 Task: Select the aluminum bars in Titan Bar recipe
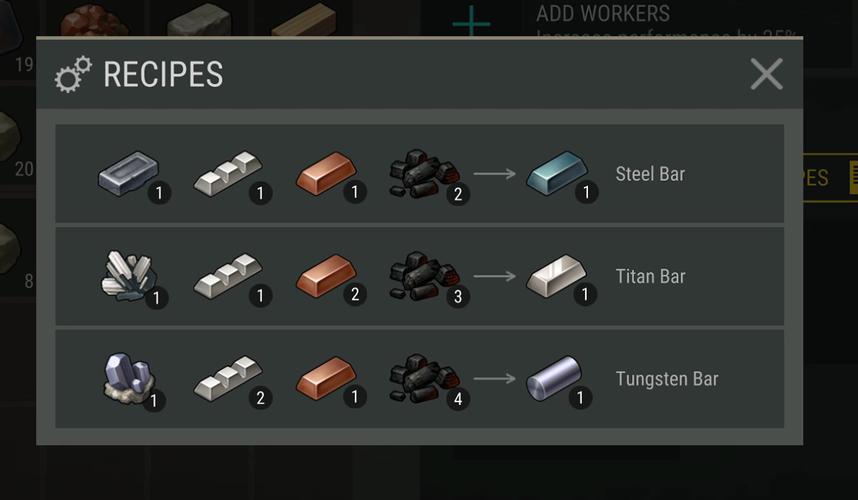pos(228,276)
